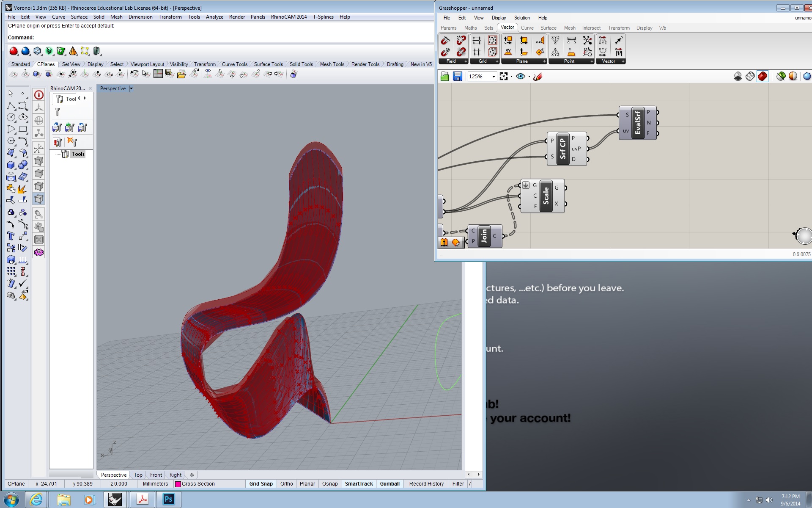This screenshot has height=508, width=812.
Task: Switch to the Curve tab in Grasshopper
Action: (527, 28)
